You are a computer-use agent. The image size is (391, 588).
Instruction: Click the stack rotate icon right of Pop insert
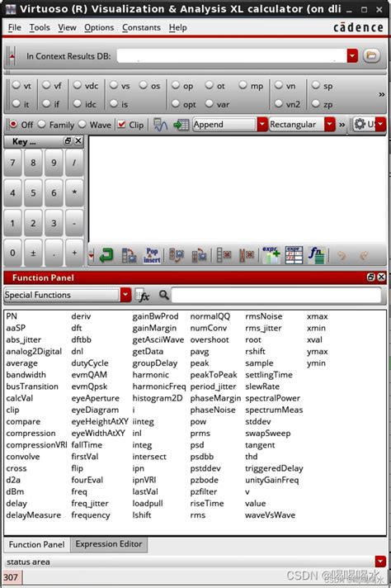[x=177, y=256]
